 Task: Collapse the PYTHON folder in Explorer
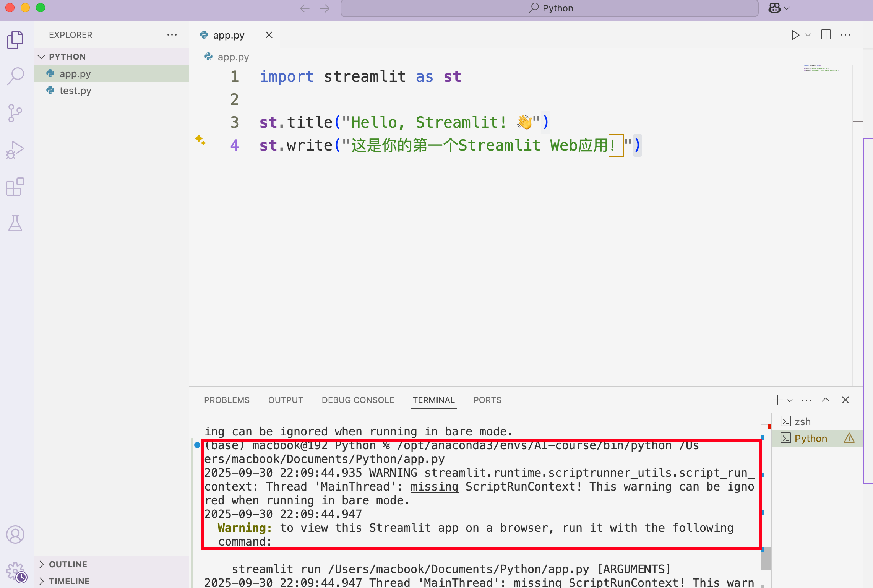coord(42,57)
